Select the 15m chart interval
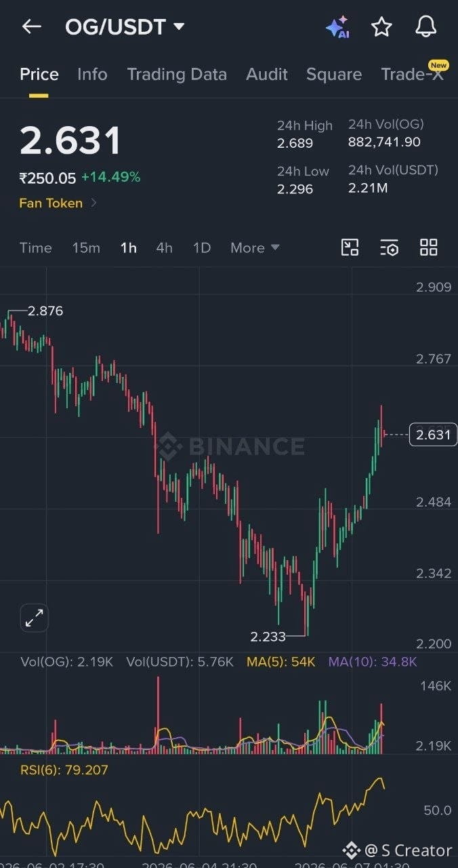 86,248
